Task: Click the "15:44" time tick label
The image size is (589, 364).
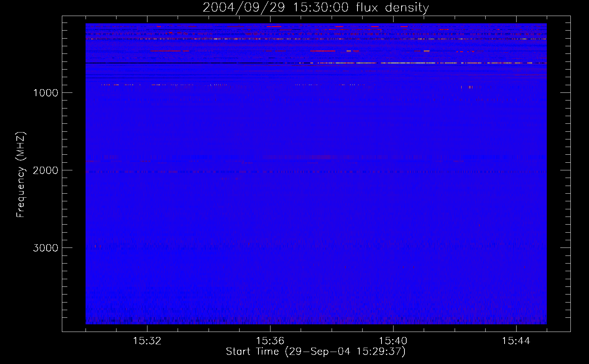Action: [516, 341]
